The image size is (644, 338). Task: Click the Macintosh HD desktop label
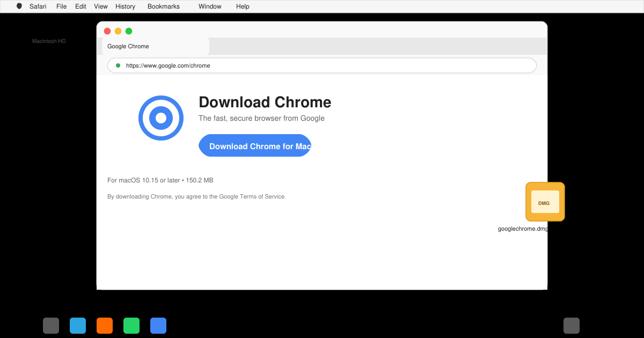49,41
